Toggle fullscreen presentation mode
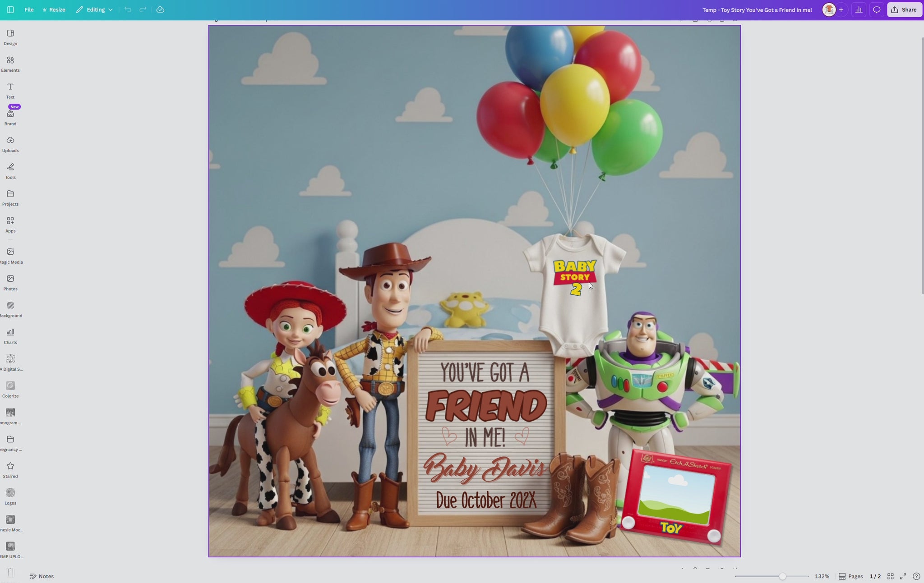 [903, 576]
